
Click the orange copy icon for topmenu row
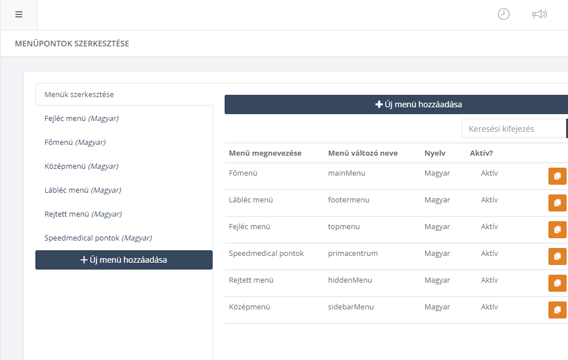(x=557, y=230)
